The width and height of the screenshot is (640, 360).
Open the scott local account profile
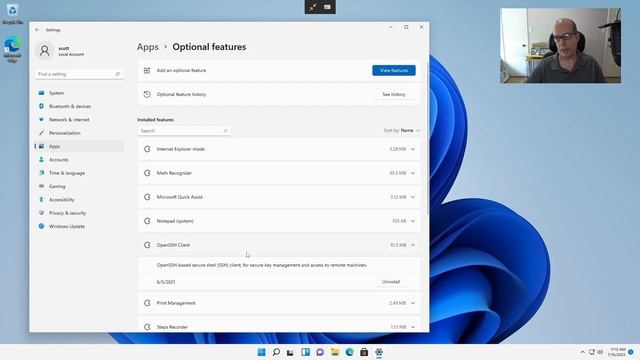[x=60, y=51]
